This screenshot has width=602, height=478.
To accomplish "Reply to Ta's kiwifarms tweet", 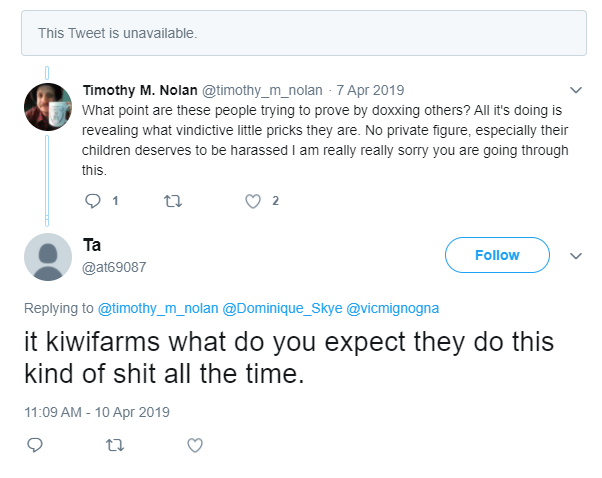I will pyautogui.click(x=35, y=445).
